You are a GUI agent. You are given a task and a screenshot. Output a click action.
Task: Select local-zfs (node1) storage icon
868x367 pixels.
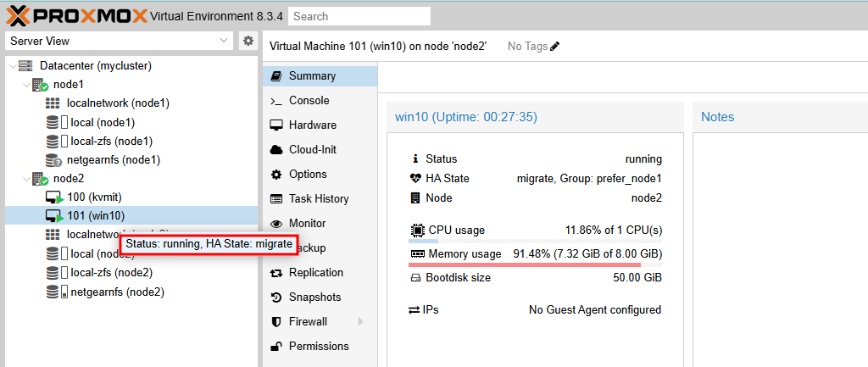point(53,142)
